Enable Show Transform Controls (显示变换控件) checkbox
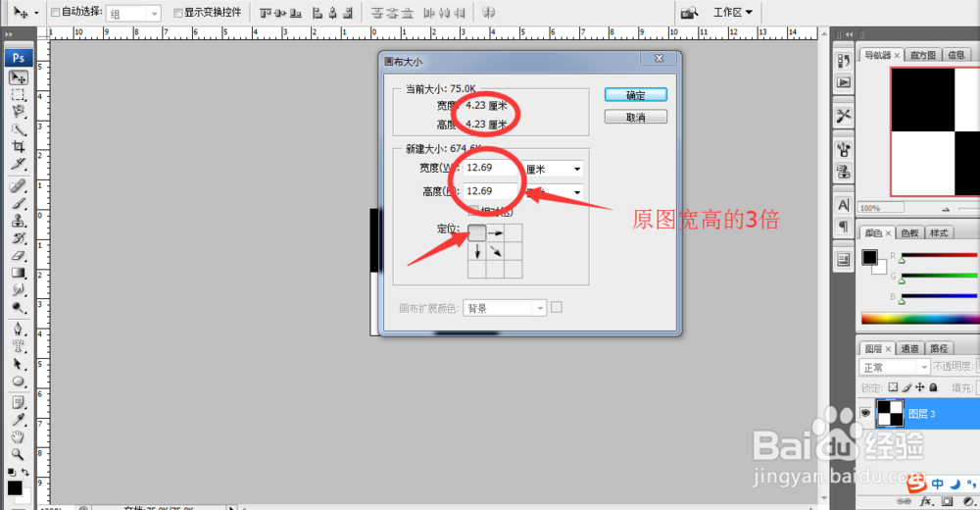 [178, 13]
